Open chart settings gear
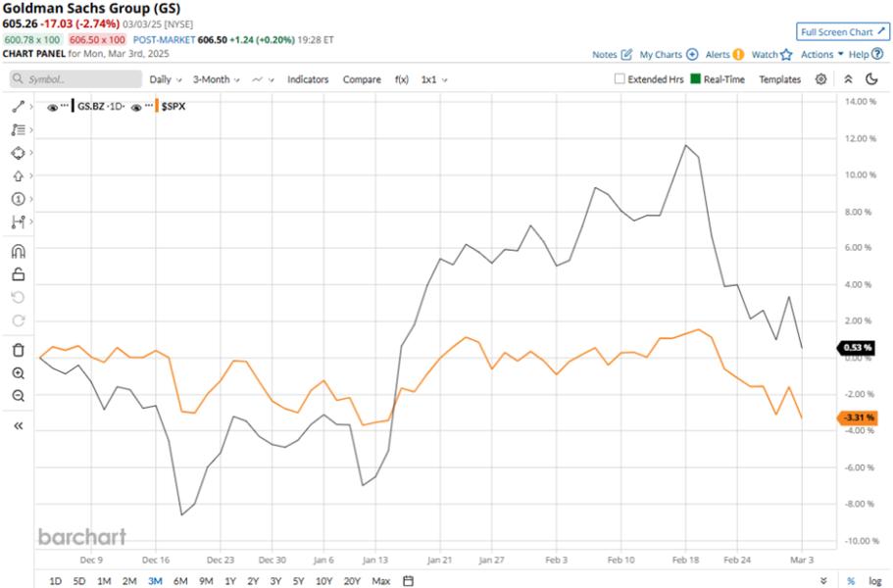 [x=820, y=79]
